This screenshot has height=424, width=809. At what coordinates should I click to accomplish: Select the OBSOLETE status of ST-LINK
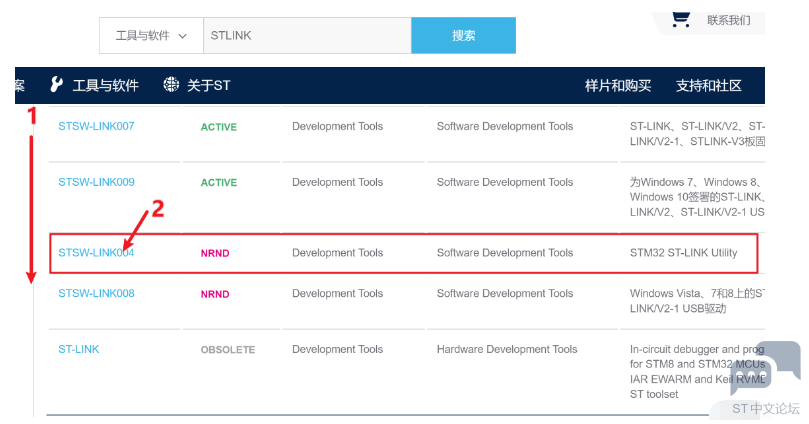(x=228, y=350)
